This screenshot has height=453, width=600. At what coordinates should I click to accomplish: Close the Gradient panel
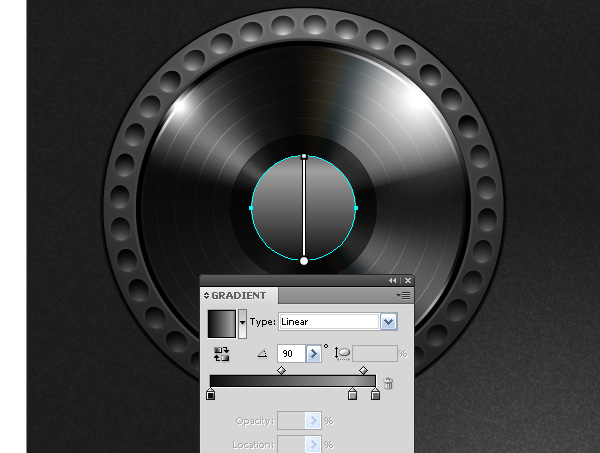click(408, 280)
